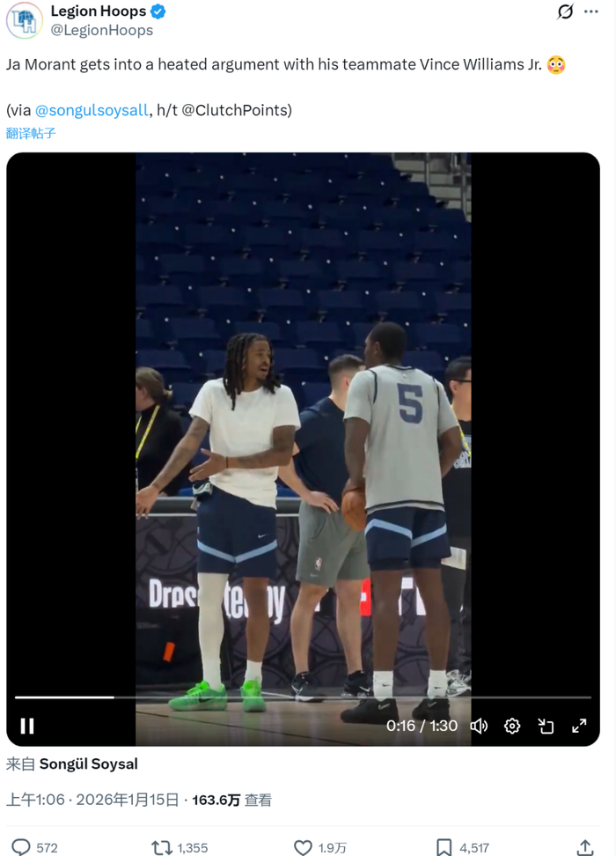Repost using the retweet icon

click(x=162, y=847)
